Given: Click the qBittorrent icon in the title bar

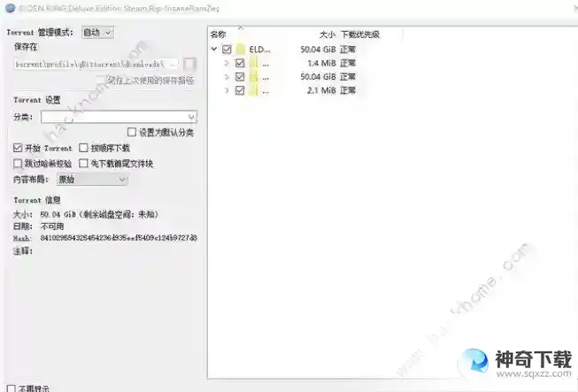Looking at the screenshot, I should click(x=10, y=8).
